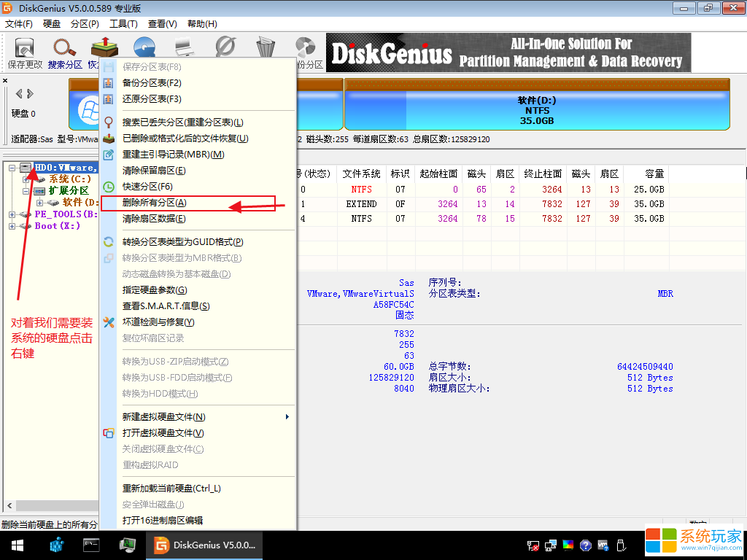Open the 文件(F) menu
Viewport: 747px width, 560px height.
[19, 24]
